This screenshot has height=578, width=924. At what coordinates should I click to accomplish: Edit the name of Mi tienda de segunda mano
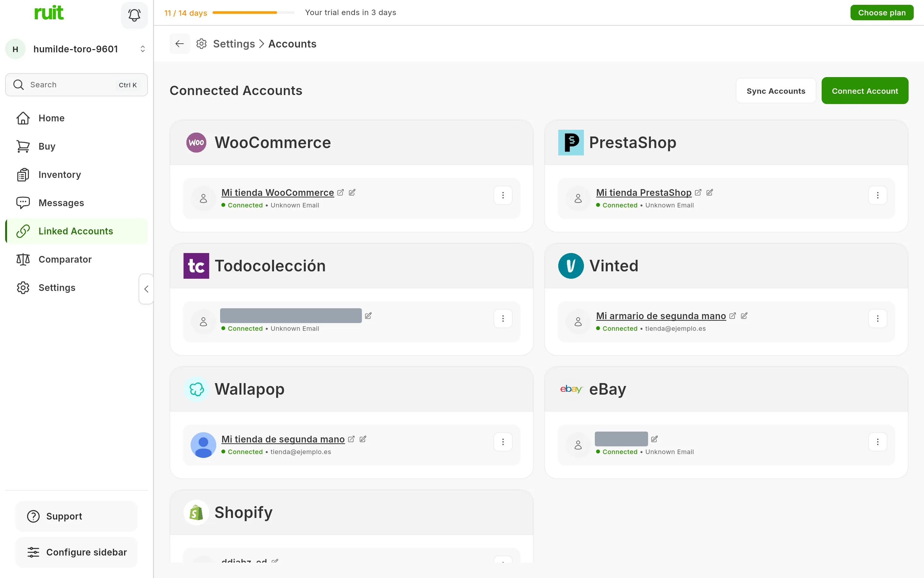pyautogui.click(x=363, y=439)
